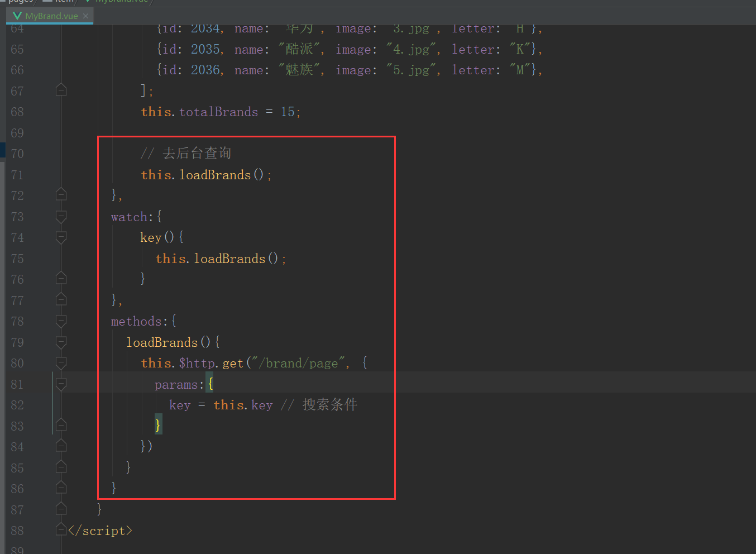Collapse the fold marker on line 72

tap(61, 194)
